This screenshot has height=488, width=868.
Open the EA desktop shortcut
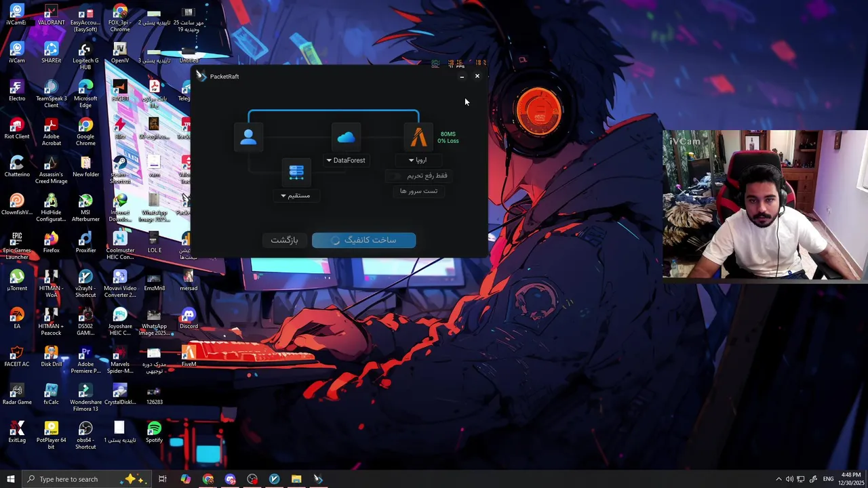17,319
